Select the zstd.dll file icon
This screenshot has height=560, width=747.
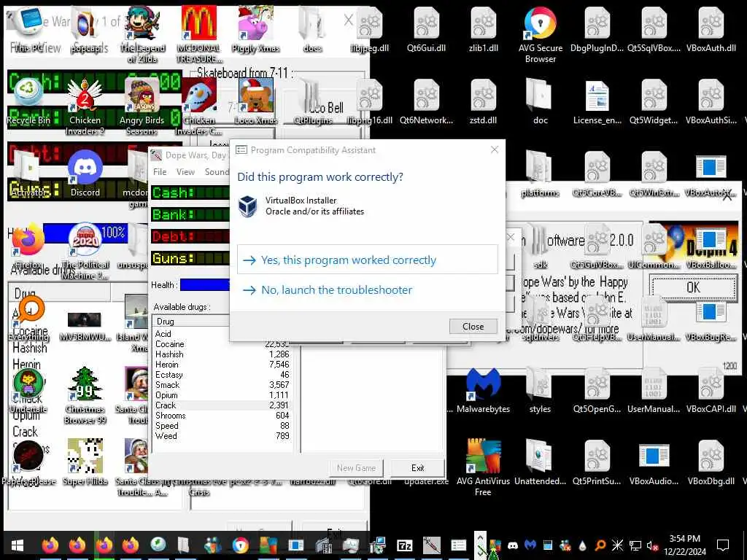click(483, 101)
